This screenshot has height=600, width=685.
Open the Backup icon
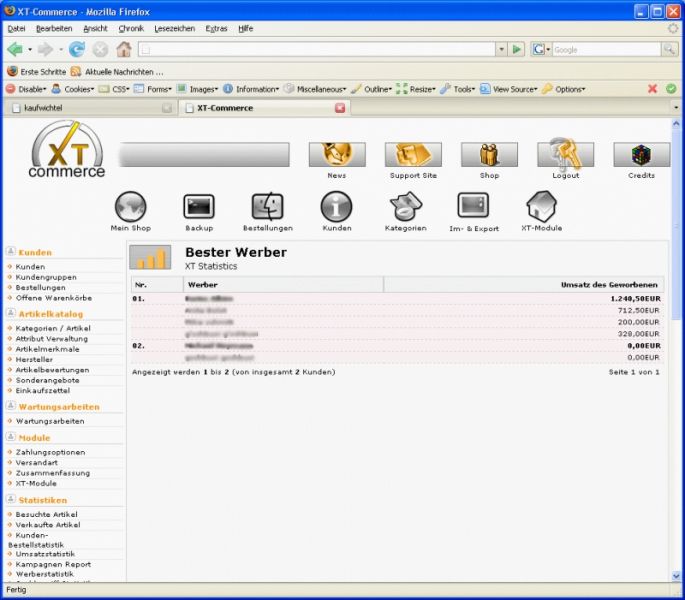pyautogui.click(x=199, y=207)
